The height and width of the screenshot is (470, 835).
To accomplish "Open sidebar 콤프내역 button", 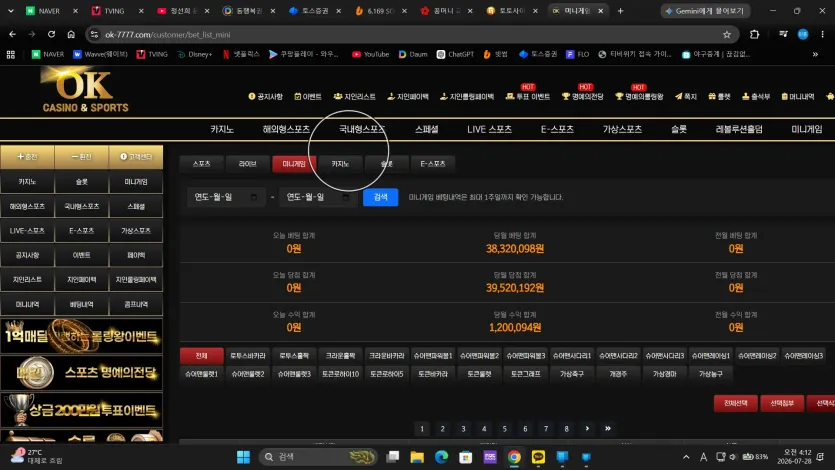I will [136, 304].
